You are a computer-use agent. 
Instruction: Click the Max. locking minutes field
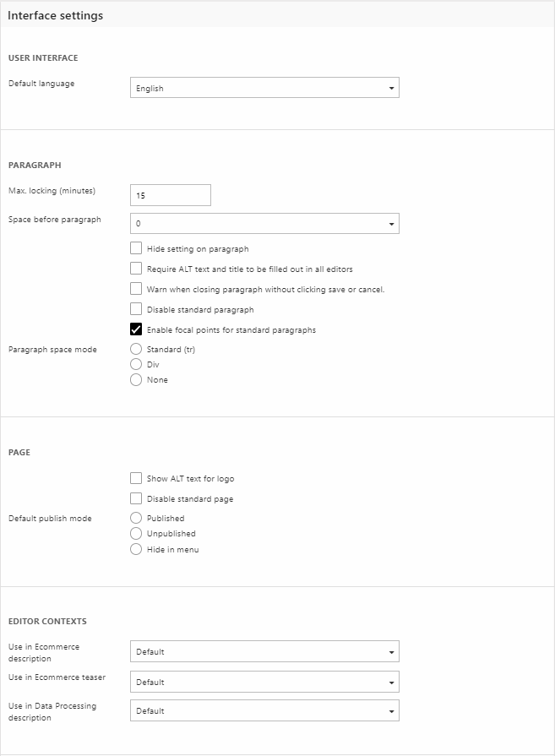click(170, 195)
